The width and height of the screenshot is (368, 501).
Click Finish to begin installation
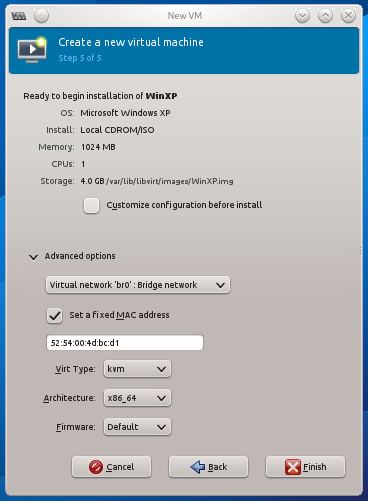[305, 467]
